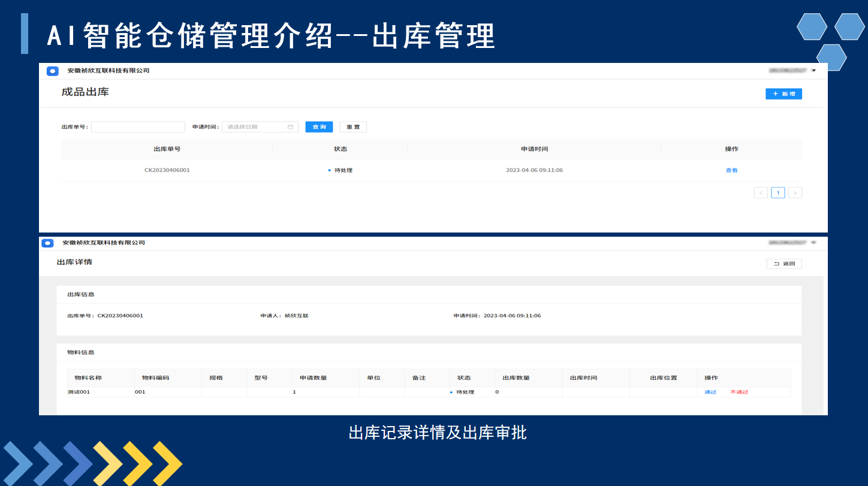Go to next page arrow
This screenshot has width=868, height=486.
tap(795, 193)
